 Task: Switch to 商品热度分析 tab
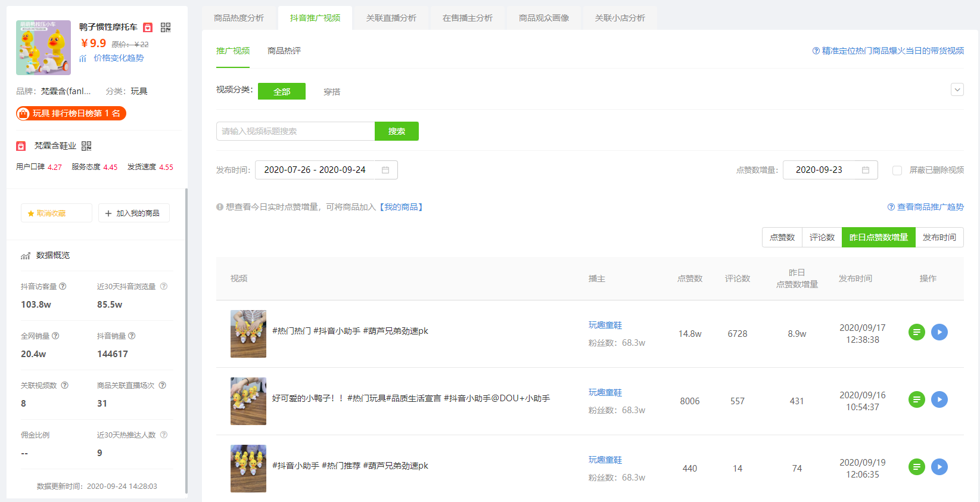(x=239, y=18)
